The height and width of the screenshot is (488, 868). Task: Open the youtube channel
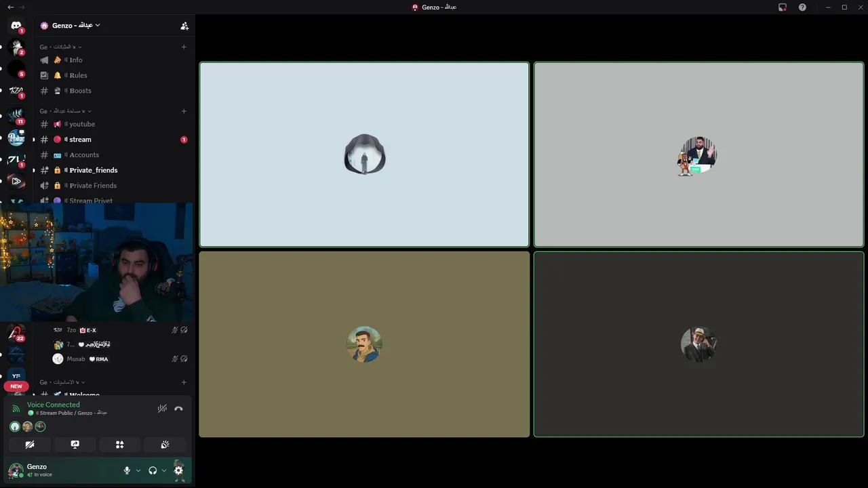(x=113, y=124)
